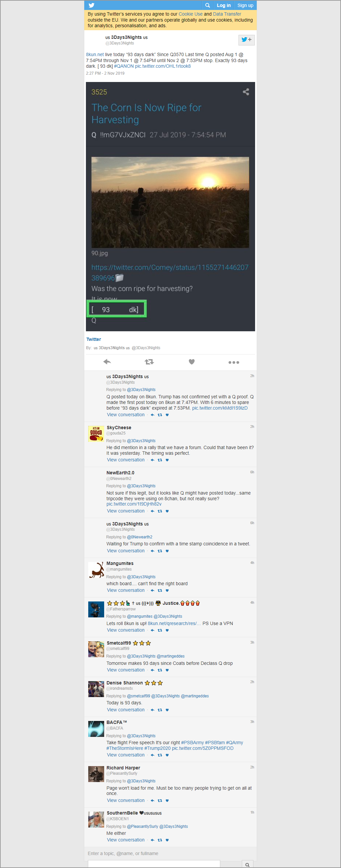
Task: Click the #QArmy hashtag
Action: (x=235, y=743)
